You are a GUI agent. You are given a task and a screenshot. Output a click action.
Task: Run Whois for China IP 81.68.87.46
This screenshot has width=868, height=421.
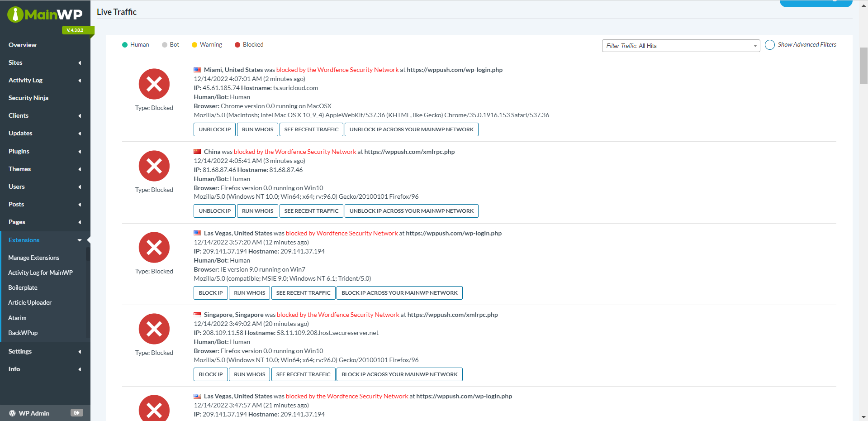[x=257, y=211]
